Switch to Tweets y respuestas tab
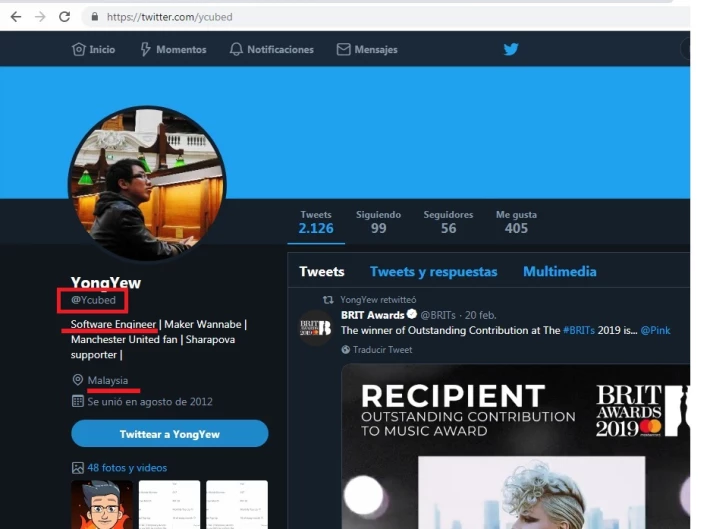 [434, 272]
